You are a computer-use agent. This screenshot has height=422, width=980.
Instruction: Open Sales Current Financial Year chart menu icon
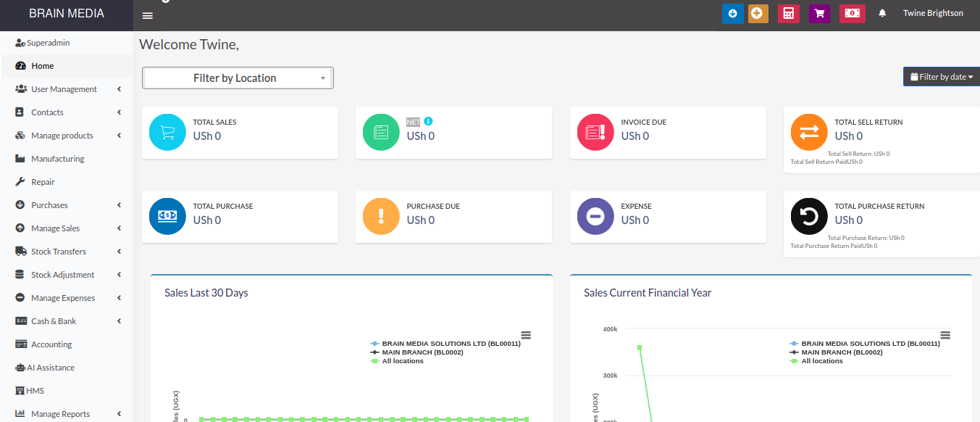pos(945,335)
